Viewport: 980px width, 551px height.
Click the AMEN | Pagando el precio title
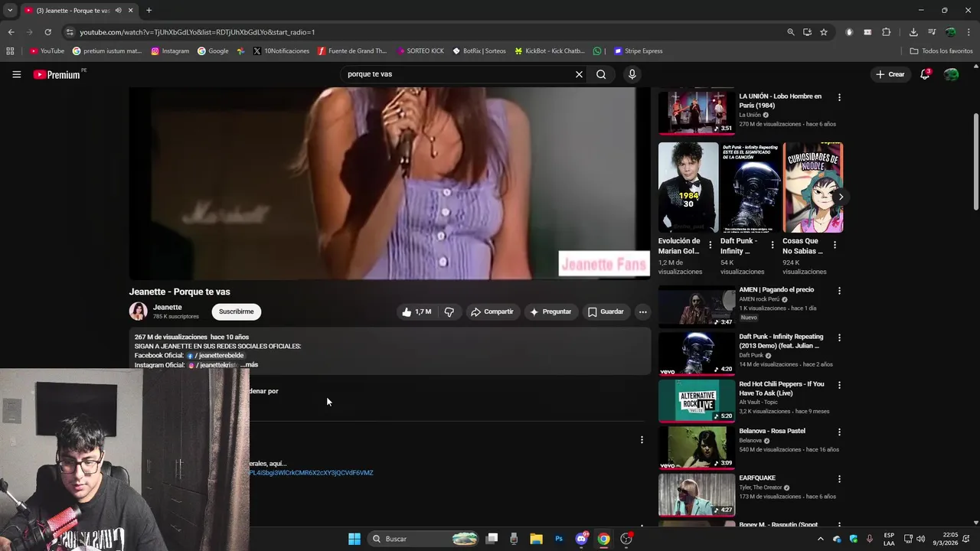(776, 290)
